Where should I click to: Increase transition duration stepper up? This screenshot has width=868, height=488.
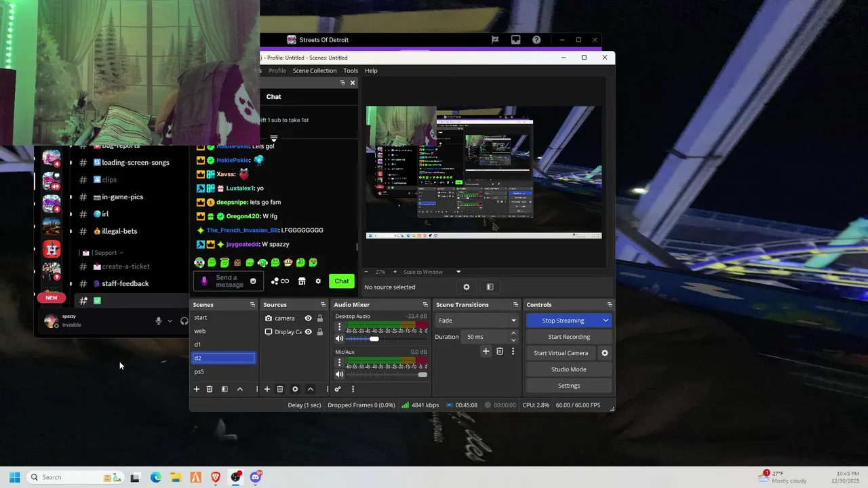click(x=513, y=333)
